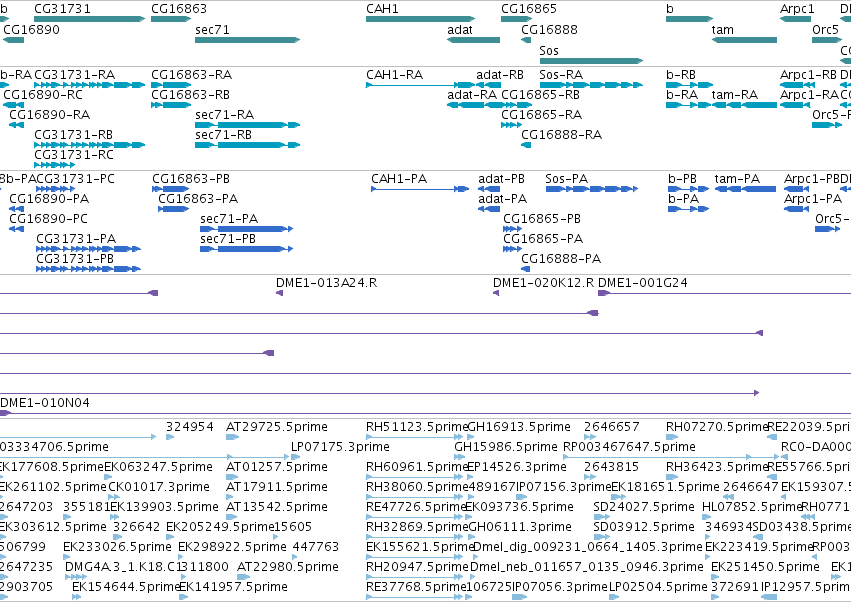The width and height of the screenshot is (851, 602).
Task: Open the tam-PA coding sequence glyph
Action: click(x=745, y=189)
